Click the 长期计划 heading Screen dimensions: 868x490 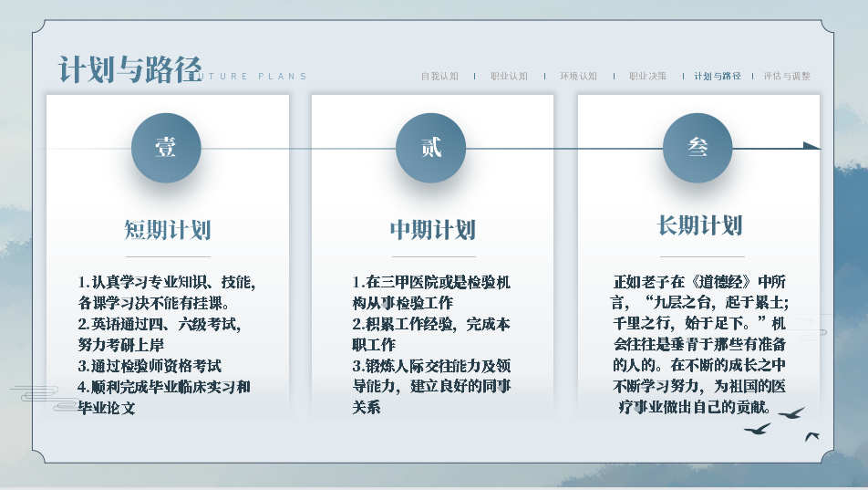tap(699, 225)
